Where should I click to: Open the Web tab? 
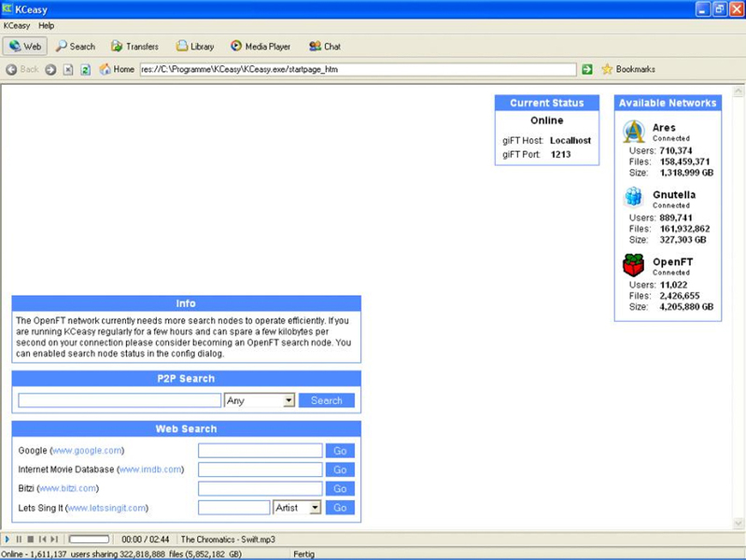[x=25, y=46]
